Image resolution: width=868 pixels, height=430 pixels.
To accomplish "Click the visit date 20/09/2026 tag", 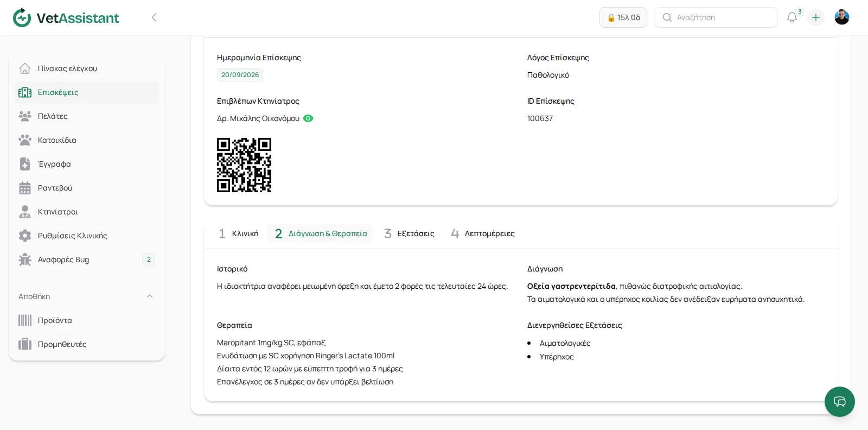I will [x=240, y=75].
